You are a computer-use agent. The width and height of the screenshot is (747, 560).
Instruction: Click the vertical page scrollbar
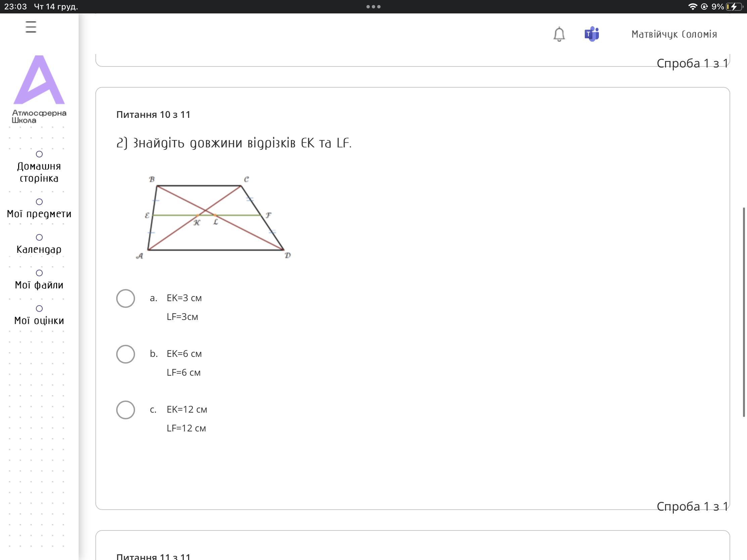(744, 312)
